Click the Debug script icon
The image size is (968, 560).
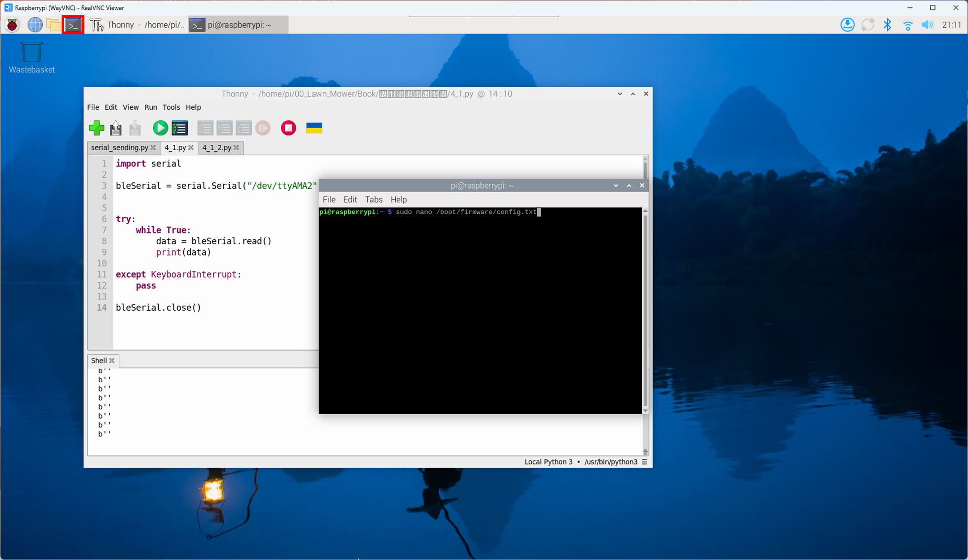tap(180, 128)
